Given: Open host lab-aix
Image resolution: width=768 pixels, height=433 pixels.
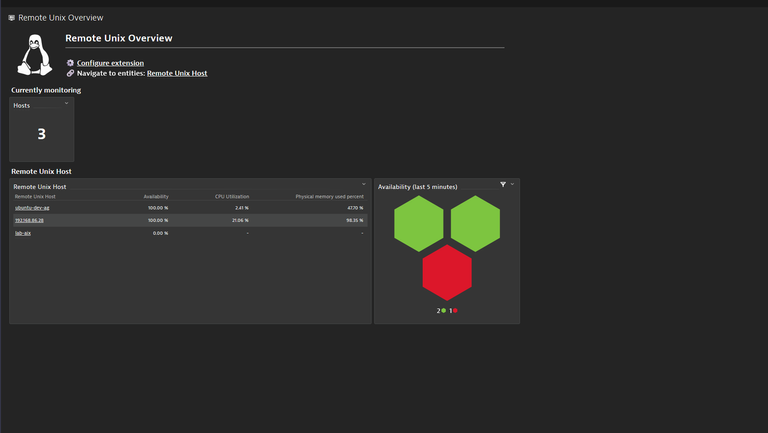Looking at the screenshot, I should pyautogui.click(x=23, y=233).
